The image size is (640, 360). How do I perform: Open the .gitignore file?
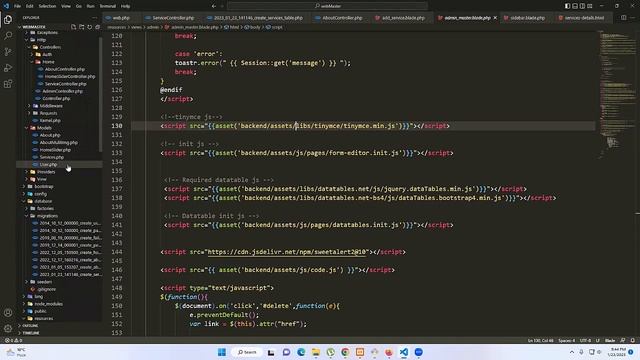47,289
